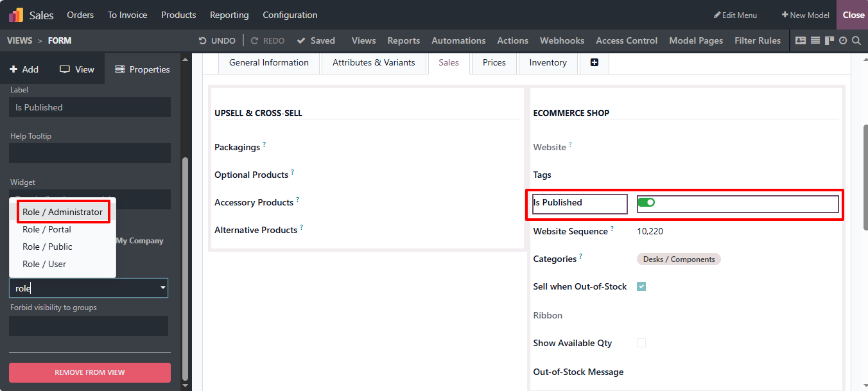Toggle the Is Published switch
Screen dimensions: 868x391
[x=646, y=203]
